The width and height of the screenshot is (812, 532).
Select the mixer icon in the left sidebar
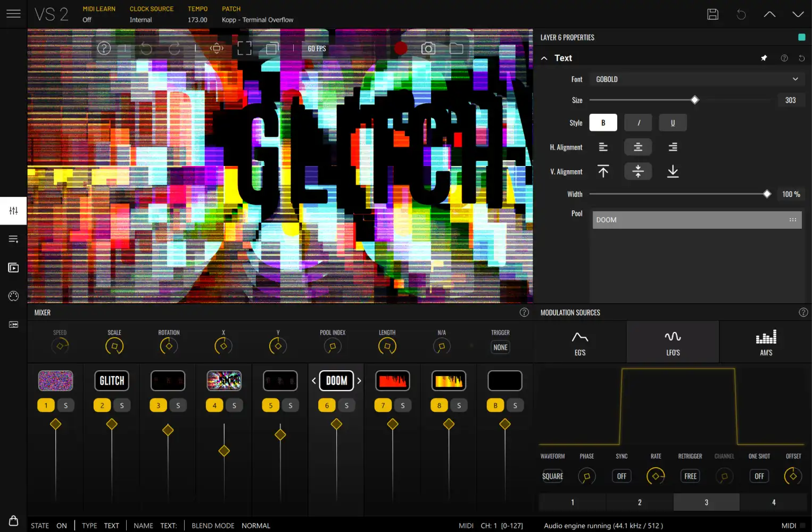click(x=13, y=210)
